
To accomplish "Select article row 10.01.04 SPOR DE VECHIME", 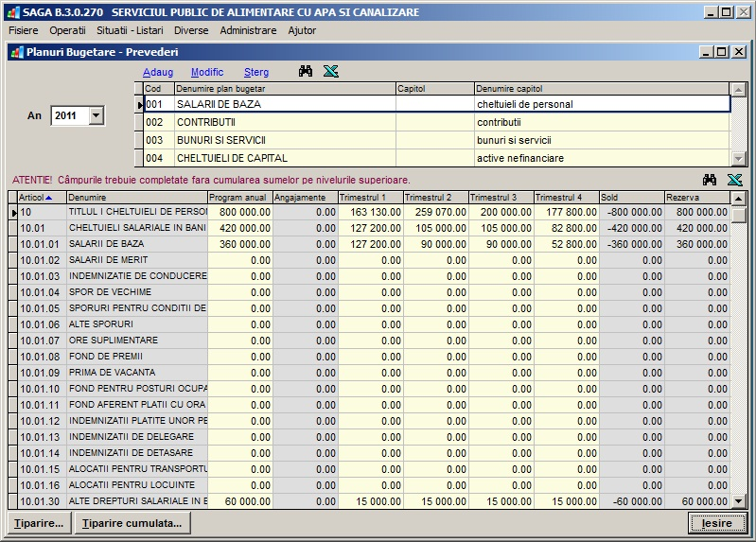I will click(x=373, y=292).
